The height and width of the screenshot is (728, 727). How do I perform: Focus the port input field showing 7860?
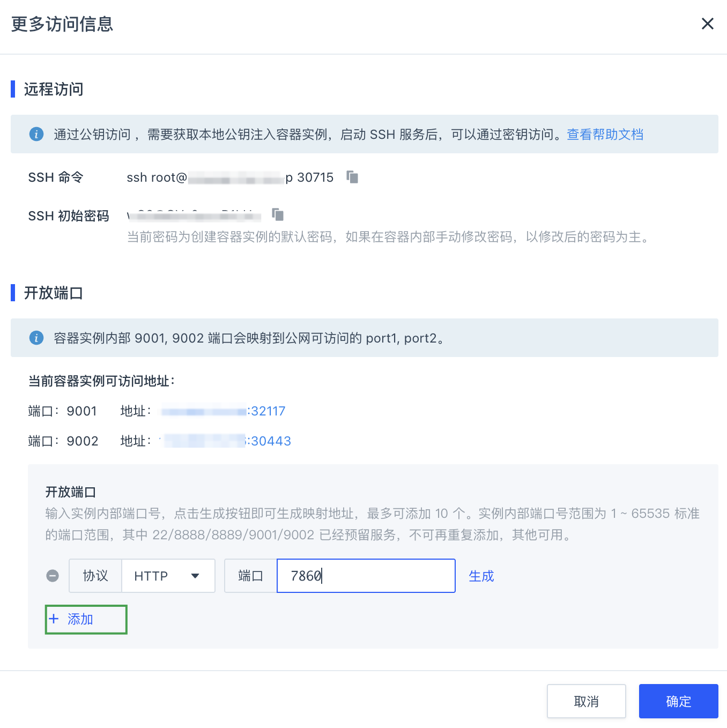(366, 576)
